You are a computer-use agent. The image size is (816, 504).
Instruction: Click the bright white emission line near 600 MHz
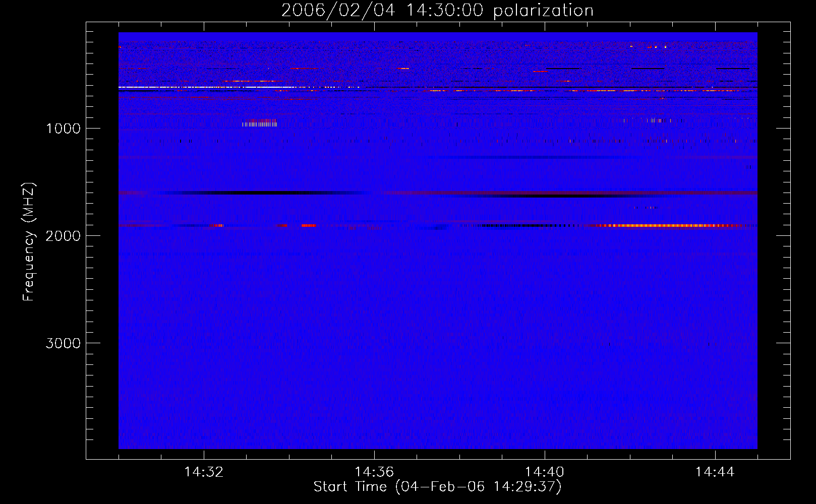click(239, 87)
